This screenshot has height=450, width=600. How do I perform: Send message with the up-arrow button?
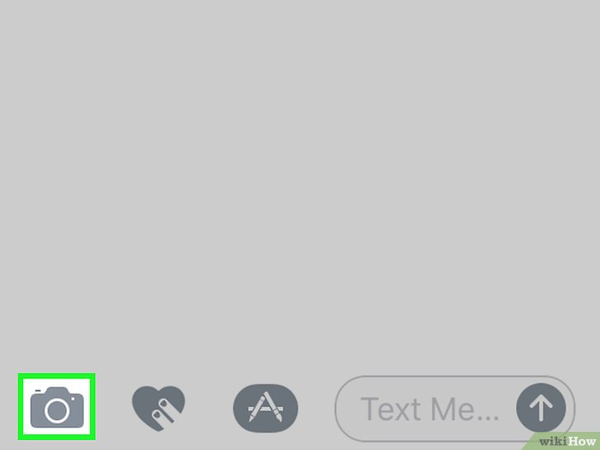[541, 408]
